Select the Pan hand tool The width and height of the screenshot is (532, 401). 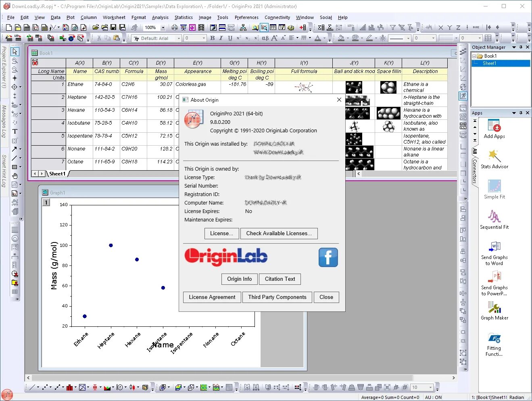point(15,176)
